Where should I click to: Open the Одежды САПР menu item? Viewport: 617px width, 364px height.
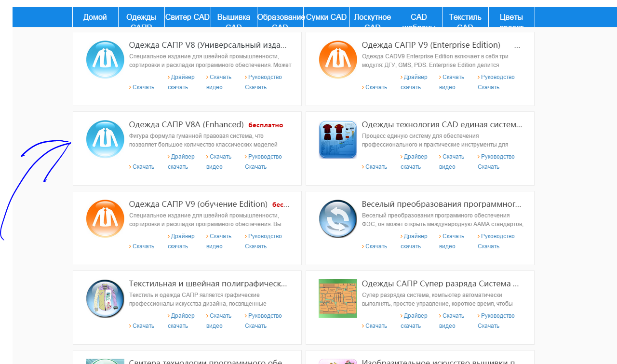(x=141, y=17)
